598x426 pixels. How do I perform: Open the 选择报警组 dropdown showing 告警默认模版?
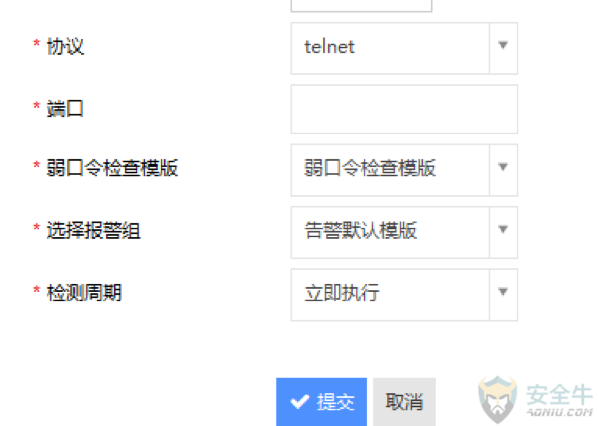point(404,232)
